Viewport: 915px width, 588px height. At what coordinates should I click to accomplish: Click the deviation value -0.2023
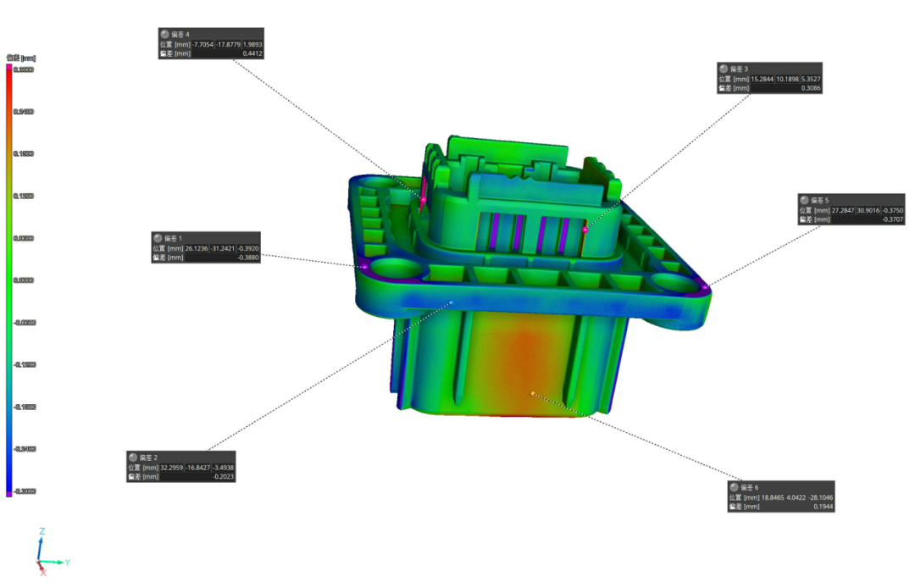coord(223,476)
